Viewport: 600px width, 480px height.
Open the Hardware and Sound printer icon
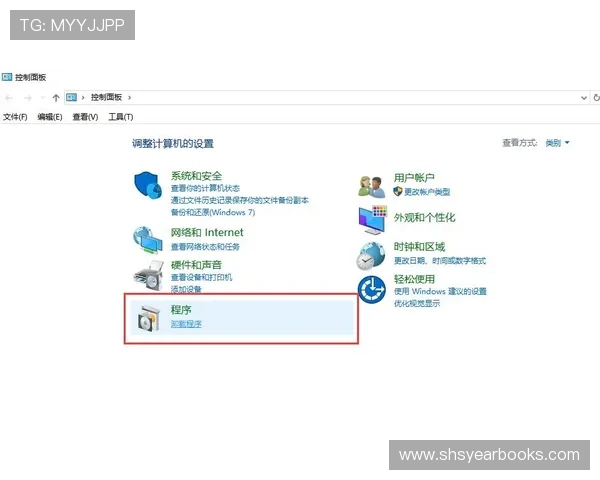(x=148, y=275)
